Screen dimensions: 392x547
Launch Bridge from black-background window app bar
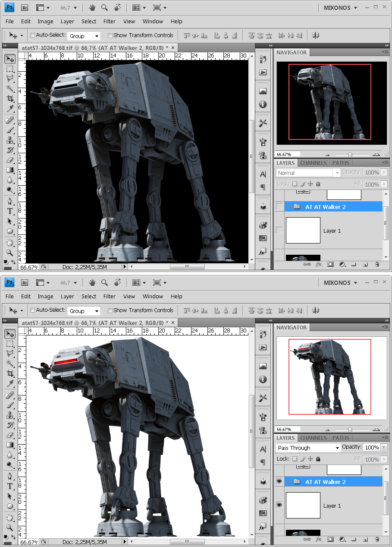(x=25, y=7)
